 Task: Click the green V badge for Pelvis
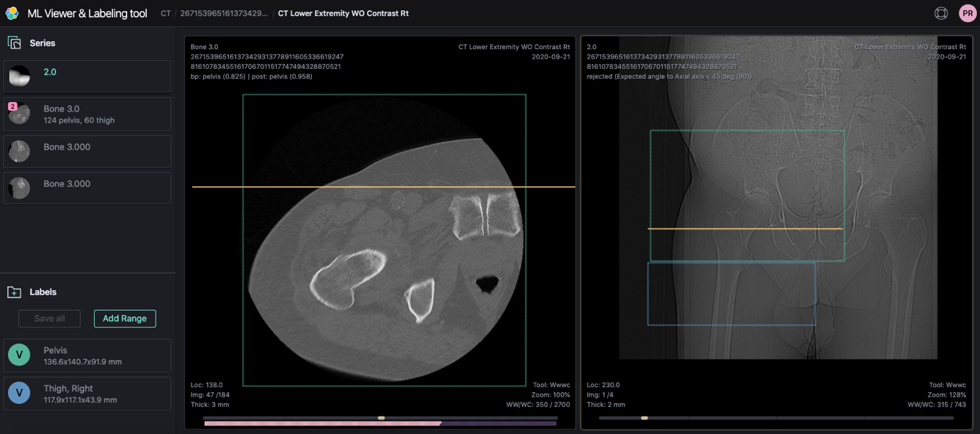[19, 355]
